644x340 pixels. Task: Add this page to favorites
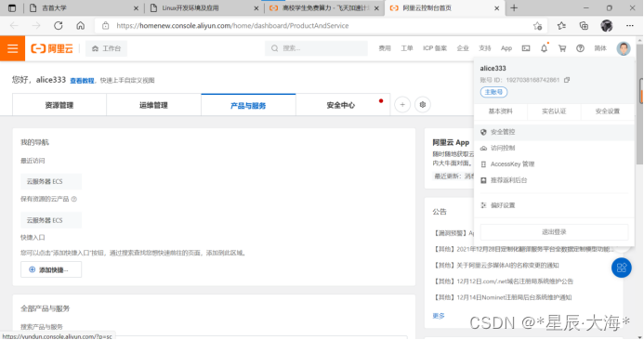tap(537, 26)
